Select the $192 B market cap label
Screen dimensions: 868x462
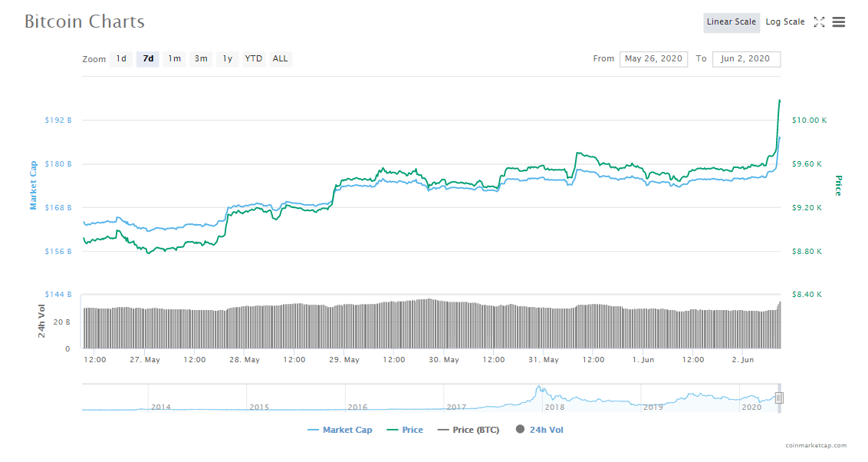coord(58,120)
